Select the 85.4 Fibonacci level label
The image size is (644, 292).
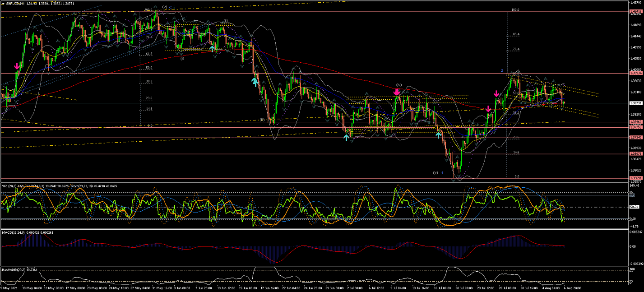pyautogui.click(x=516, y=34)
